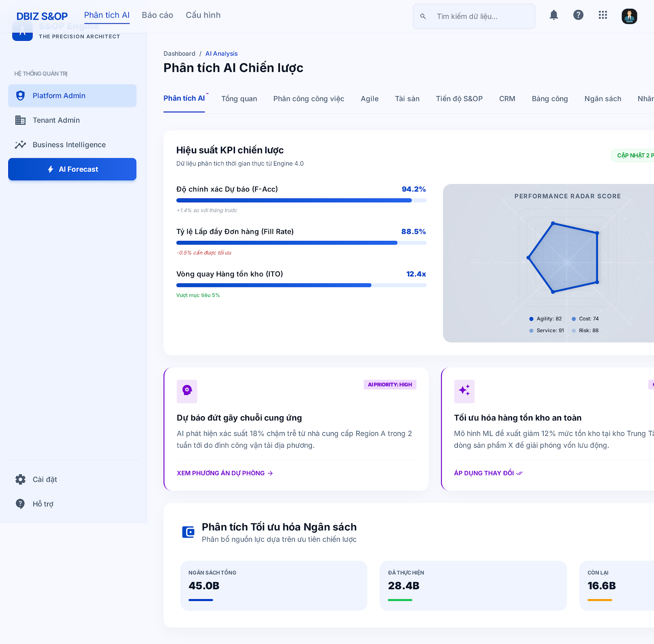Image resolution: width=654 pixels, height=644 pixels.
Task: Open the NGÂN SÁCH TỔNG 45.0B card
Action: pos(274,586)
